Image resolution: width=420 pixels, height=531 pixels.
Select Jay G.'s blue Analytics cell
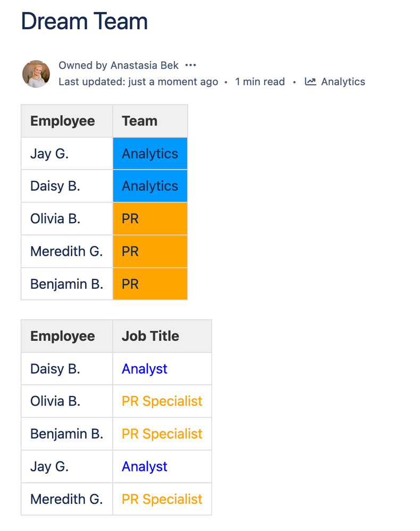[x=150, y=154]
